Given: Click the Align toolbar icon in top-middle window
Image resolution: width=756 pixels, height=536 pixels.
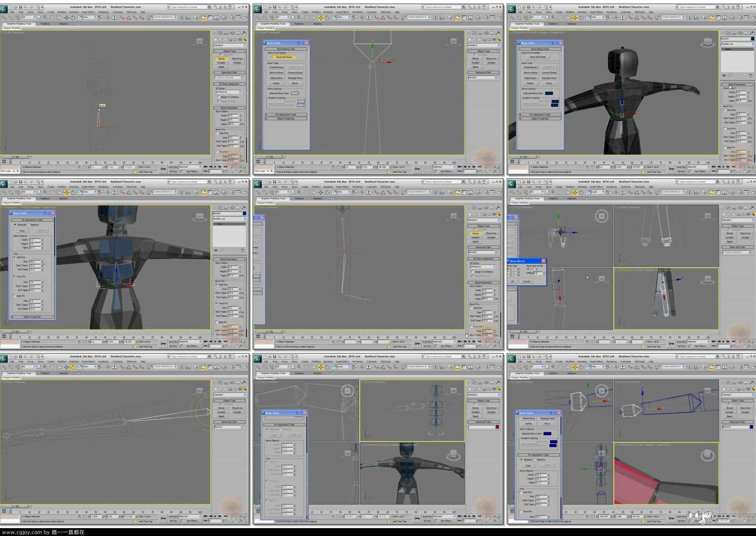Looking at the screenshot, I should 442,18.
